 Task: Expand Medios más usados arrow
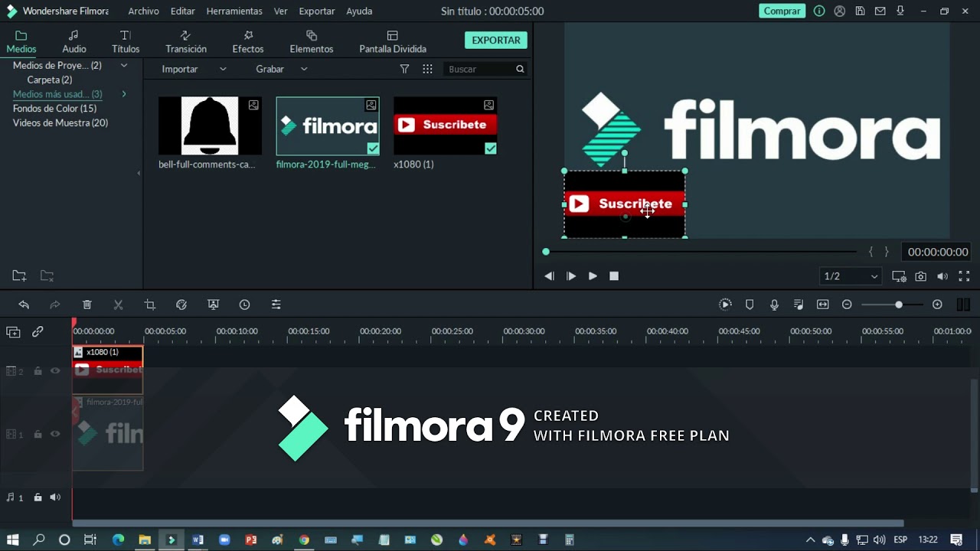[123, 94]
